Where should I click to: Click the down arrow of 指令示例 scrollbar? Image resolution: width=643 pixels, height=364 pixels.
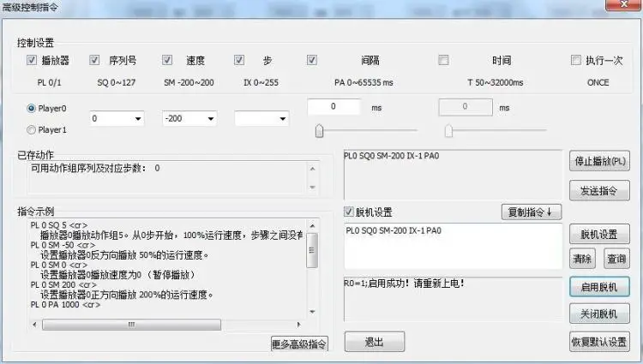click(312, 312)
